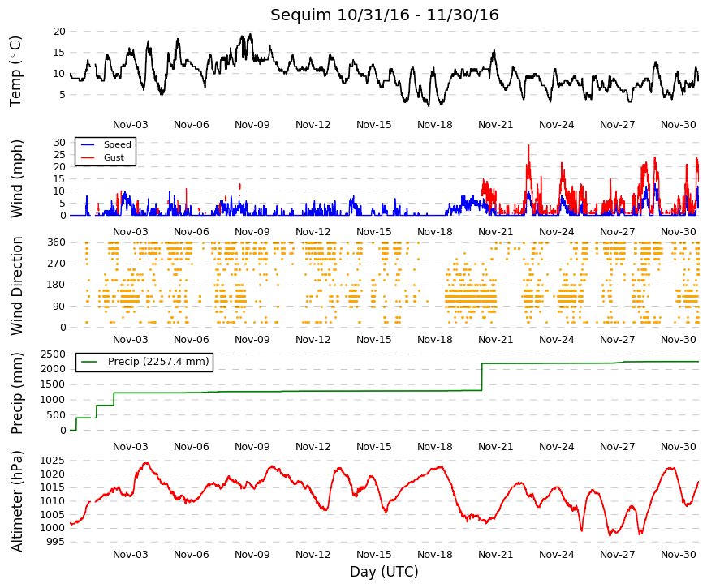The height and width of the screenshot is (588, 707).
Task: Click the blue Speed legend line swatch
Action: click(88, 144)
